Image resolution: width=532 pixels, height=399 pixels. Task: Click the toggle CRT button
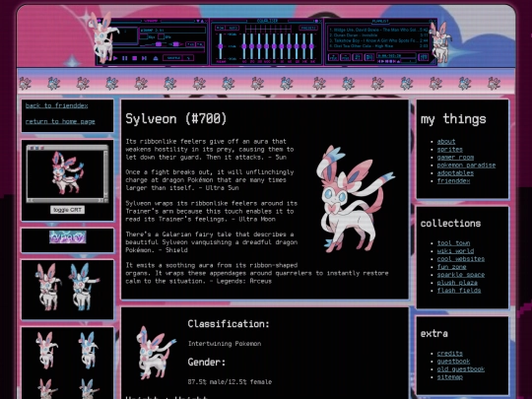(68, 210)
